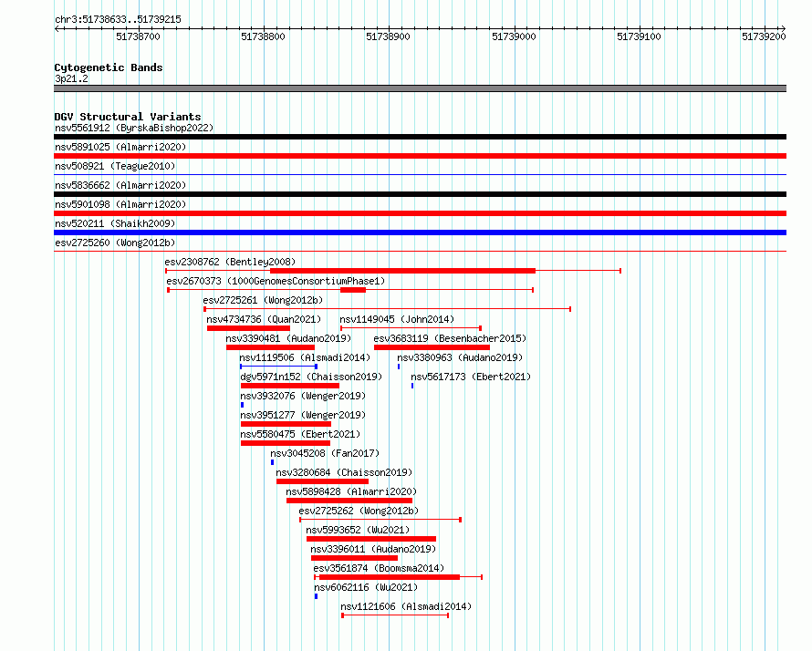
Task: Click nsv1119506 (Alsmadi2014) label
Action: click(x=305, y=357)
